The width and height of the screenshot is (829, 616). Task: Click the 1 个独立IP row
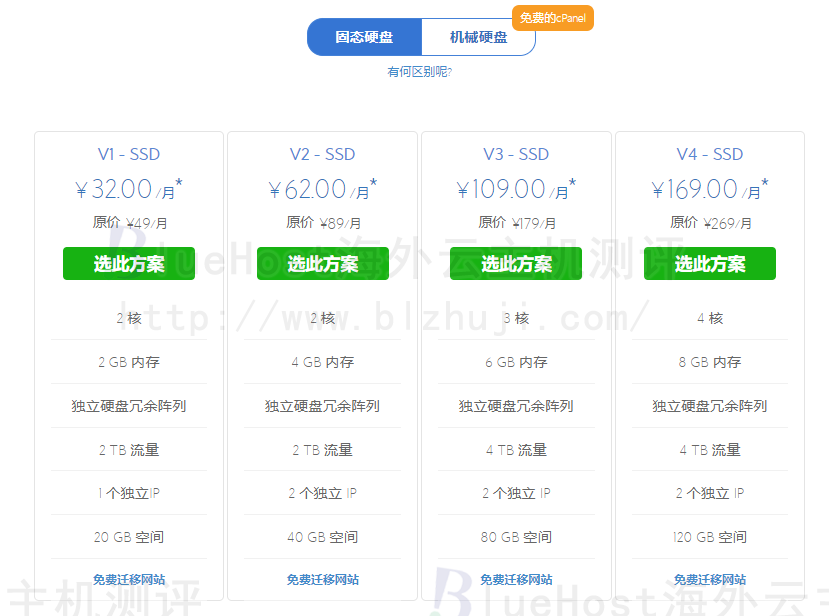click(129, 493)
